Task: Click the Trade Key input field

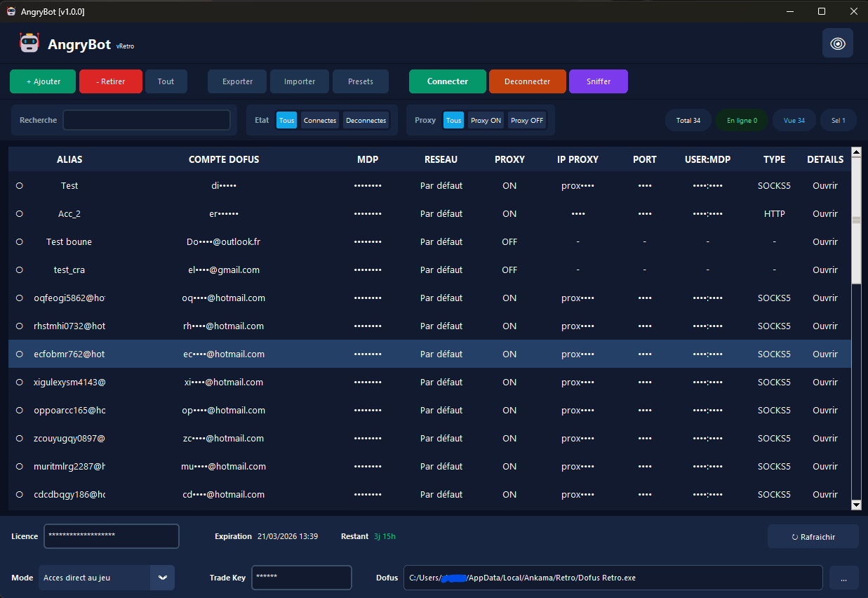Action: (301, 578)
